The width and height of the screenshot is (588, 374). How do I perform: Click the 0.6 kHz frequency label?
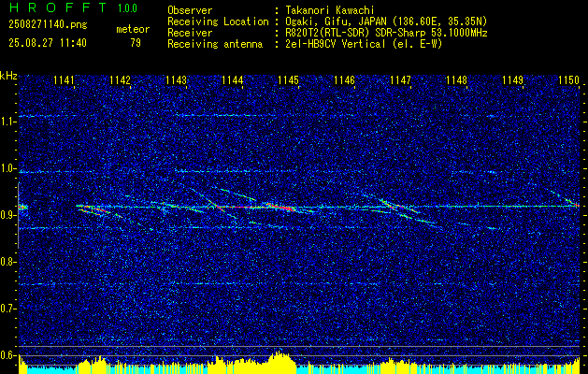(x=7, y=355)
